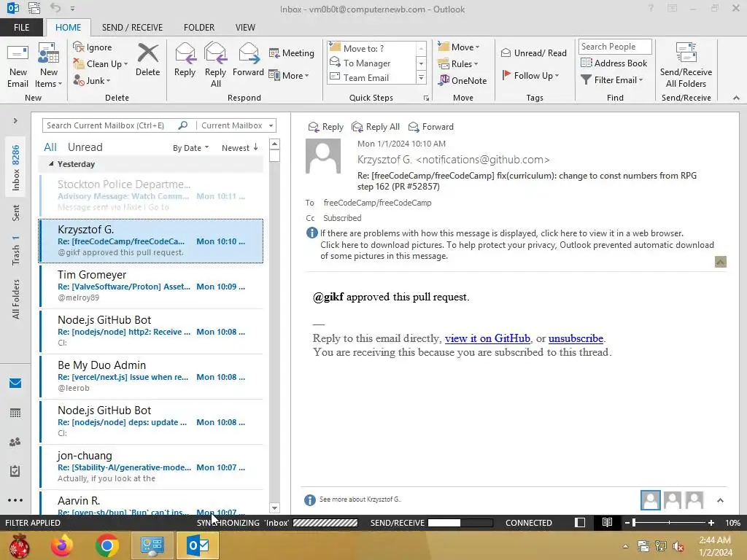
Task: Expand the Quick Steps gallery
Action: point(421,77)
